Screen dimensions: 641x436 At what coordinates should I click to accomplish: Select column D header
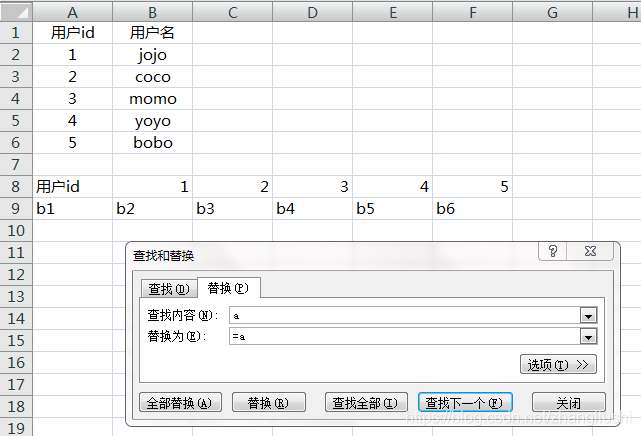[312, 12]
